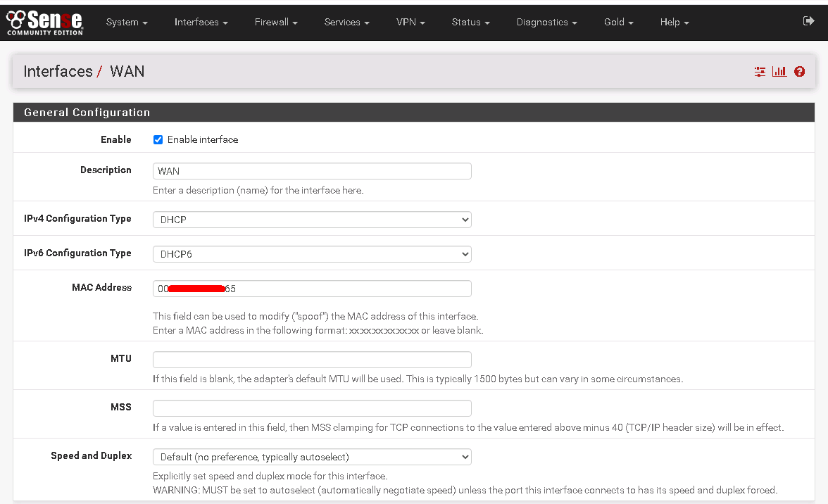Screen dimensions: 828x504
Task: Click the Interfaces breadcrumb link
Action: click(58, 72)
